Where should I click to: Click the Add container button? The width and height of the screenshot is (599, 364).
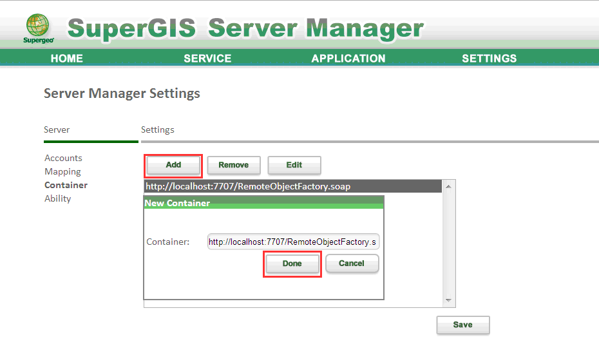pyautogui.click(x=173, y=166)
